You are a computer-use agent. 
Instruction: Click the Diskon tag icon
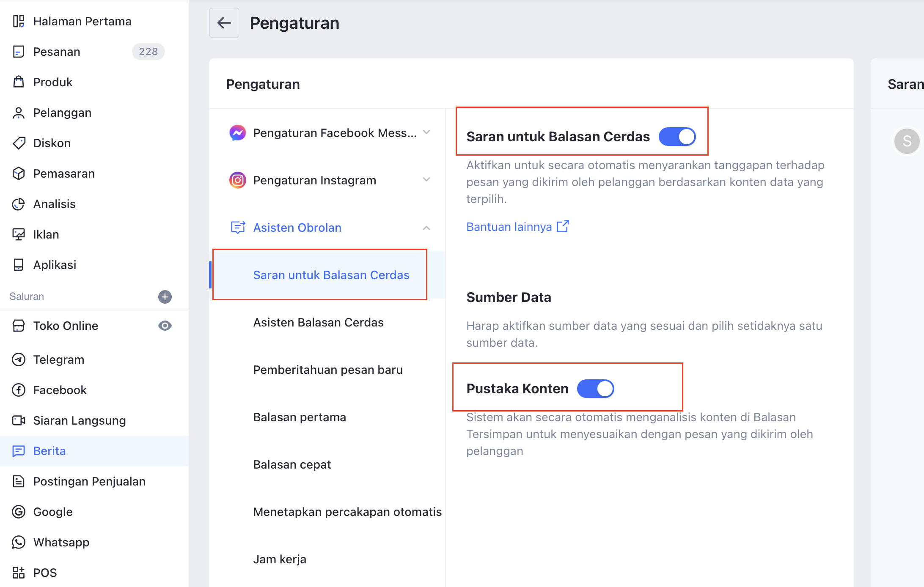click(19, 143)
